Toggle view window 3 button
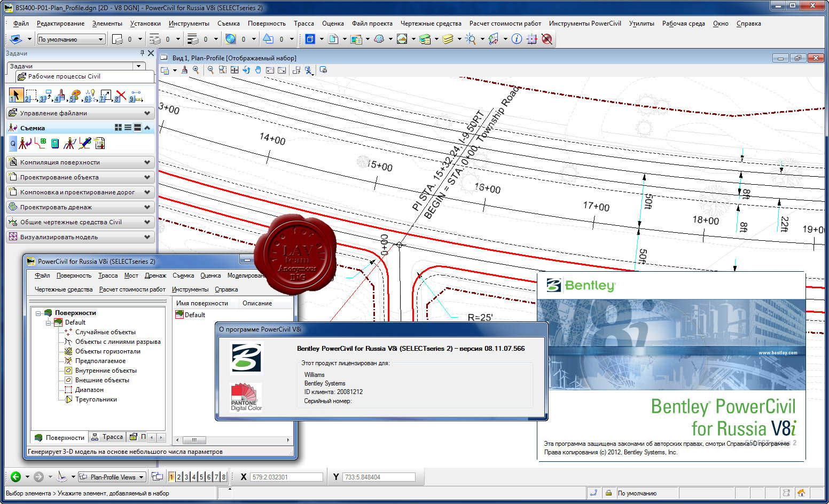Image resolution: width=829 pixels, height=504 pixels. click(x=186, y=477)
